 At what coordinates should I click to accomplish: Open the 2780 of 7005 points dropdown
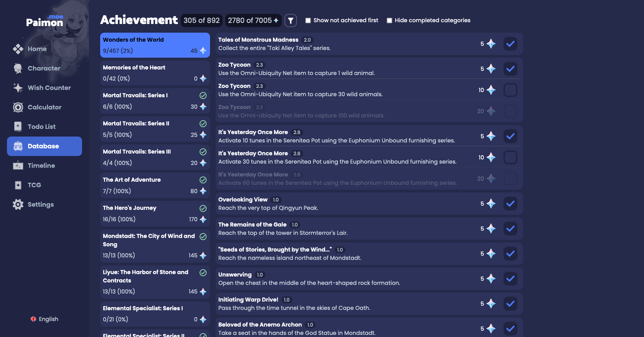click(253, 20)
